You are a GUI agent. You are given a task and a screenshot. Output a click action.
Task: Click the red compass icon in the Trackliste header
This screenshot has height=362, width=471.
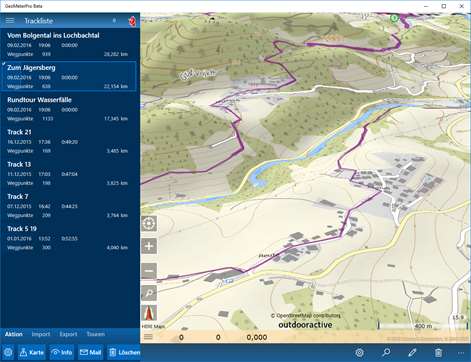coord(132,21)
